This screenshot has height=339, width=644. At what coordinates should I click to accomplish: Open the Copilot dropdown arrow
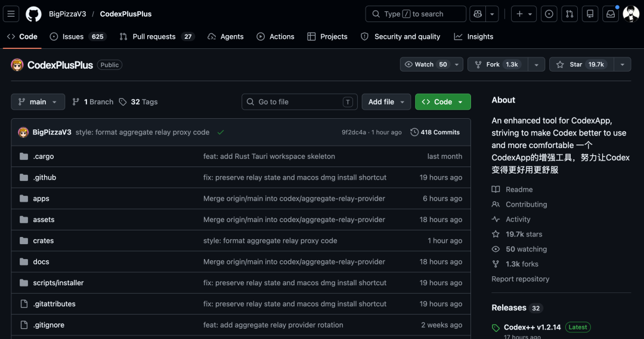pyautogui.click(x=492, y=14)
